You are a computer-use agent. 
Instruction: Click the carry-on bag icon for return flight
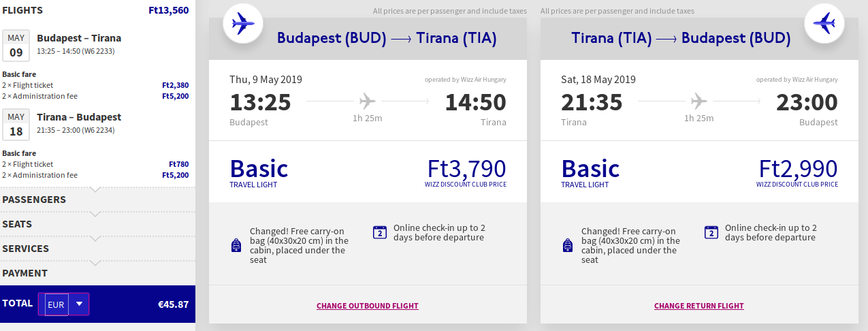click(567, 246)
